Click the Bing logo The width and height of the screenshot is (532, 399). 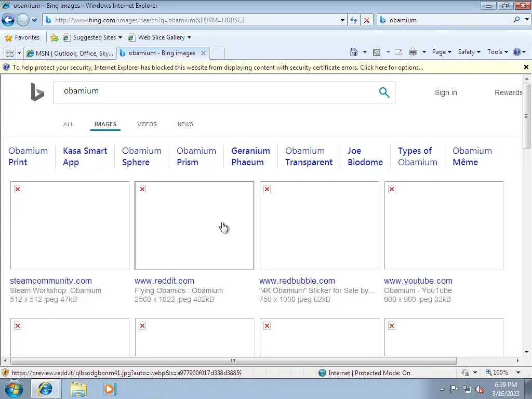pyautogui.click(x=37, y=92)
